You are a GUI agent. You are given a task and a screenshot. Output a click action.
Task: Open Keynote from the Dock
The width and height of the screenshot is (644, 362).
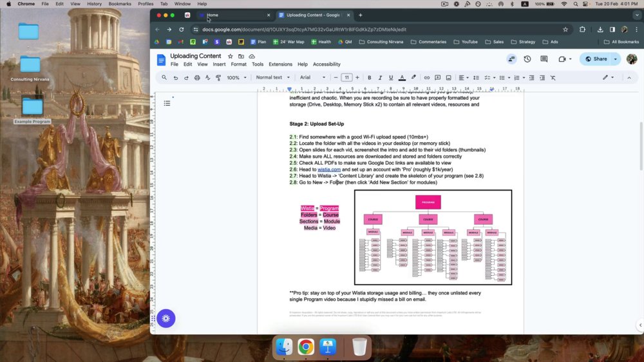(328, 347)
